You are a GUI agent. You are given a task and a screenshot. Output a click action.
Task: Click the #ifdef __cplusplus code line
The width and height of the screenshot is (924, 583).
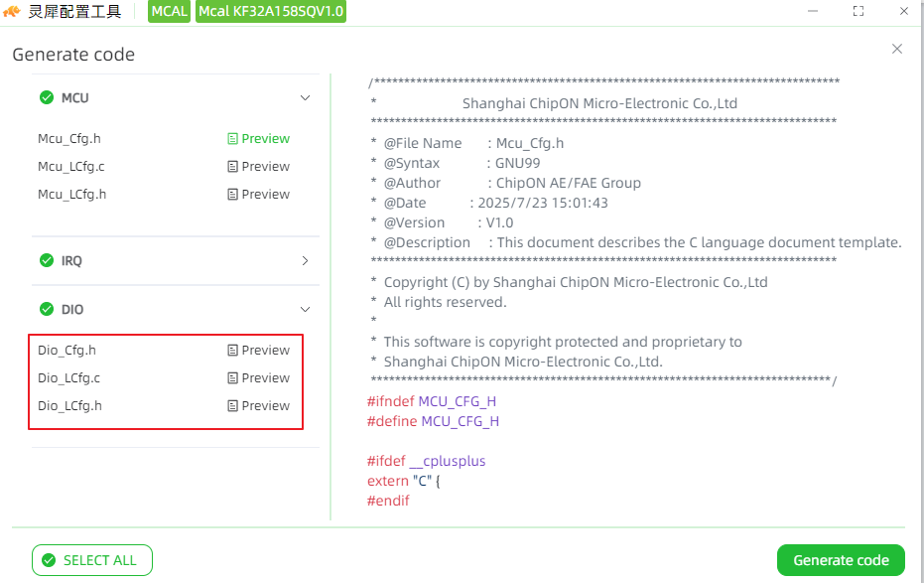point(426,461)
